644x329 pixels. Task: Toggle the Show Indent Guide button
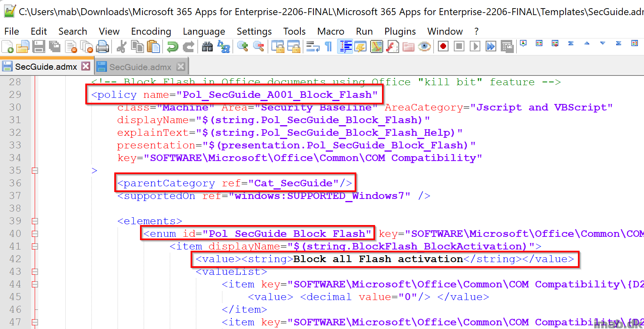(345, 47)
